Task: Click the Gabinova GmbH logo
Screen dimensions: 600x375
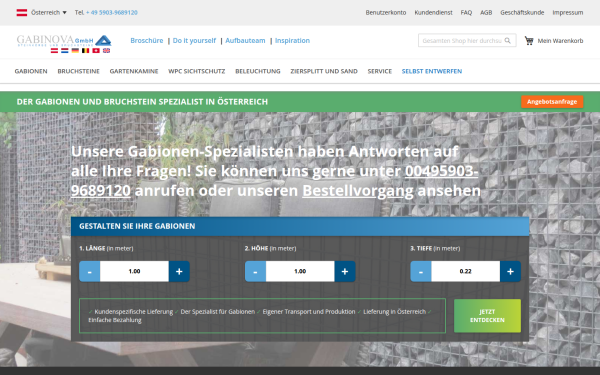Action: [x=64, y=41]
